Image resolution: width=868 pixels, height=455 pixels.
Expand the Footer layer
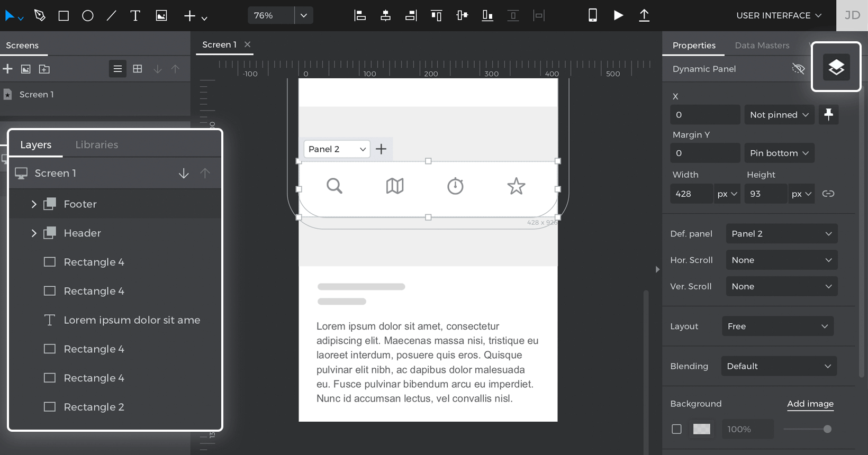point(34,204)
